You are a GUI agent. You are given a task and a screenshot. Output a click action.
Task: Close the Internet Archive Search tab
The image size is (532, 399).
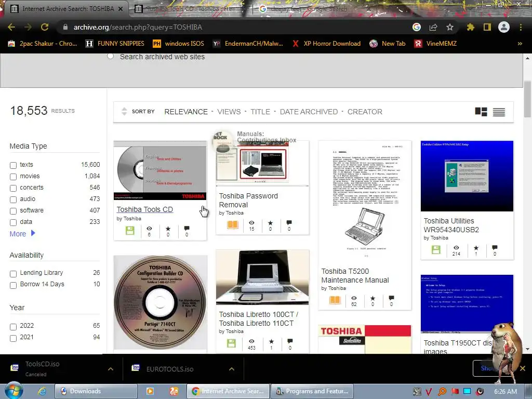point(121,9)
